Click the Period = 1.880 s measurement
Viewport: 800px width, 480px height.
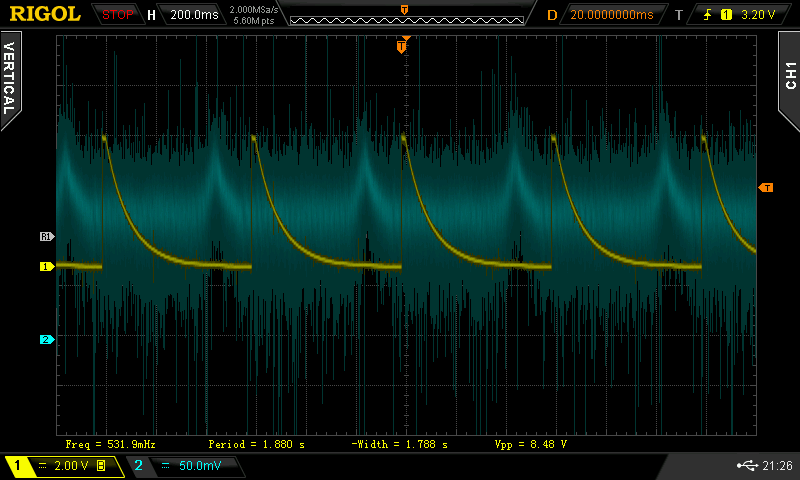[256, 444]
